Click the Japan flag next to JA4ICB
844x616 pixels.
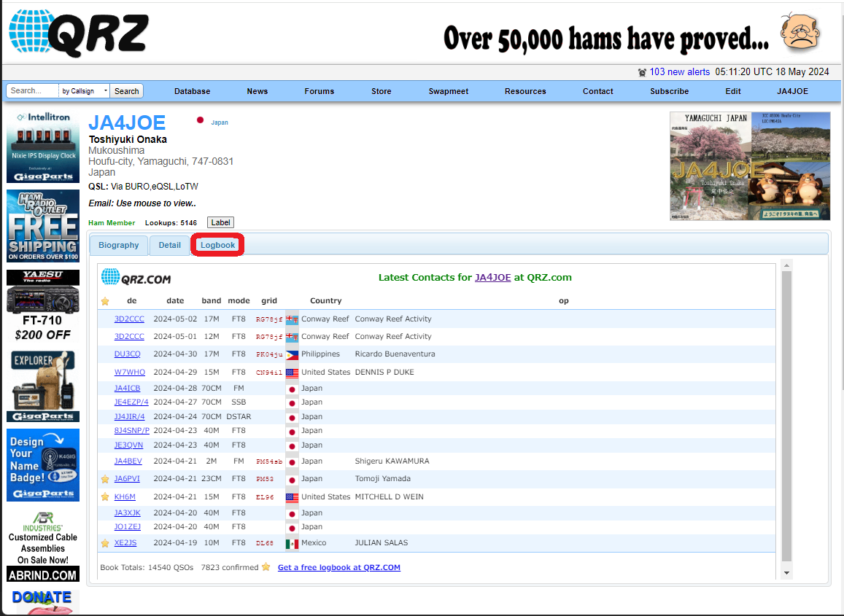292,388
